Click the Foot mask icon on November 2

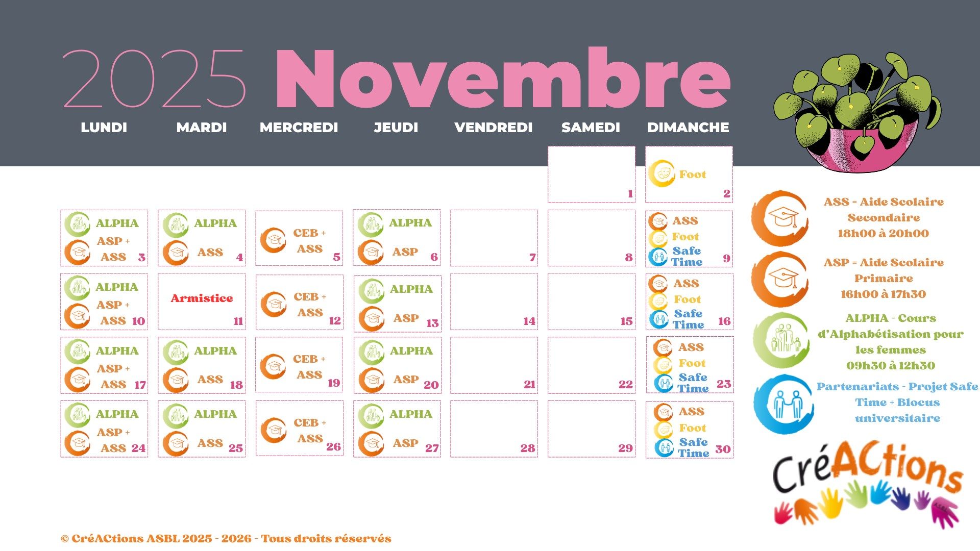662,173
